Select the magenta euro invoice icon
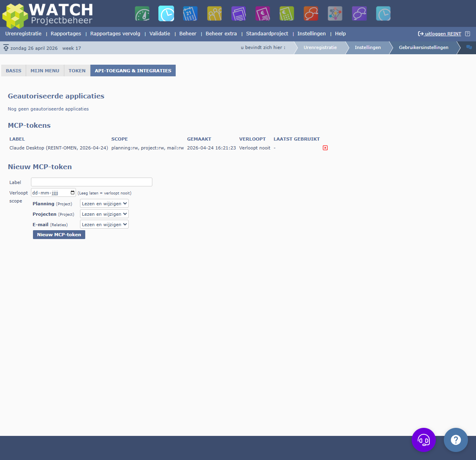The image size is (476, 460). (263, 13)
